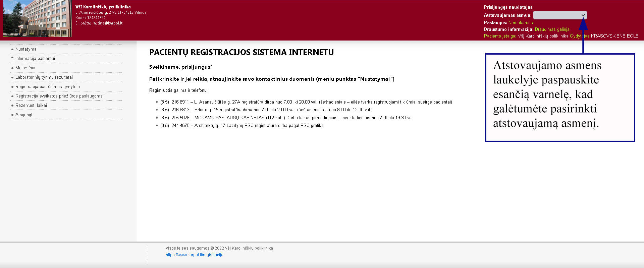
Task: Click the clinic building photo in the header
Action: (37, 18)
